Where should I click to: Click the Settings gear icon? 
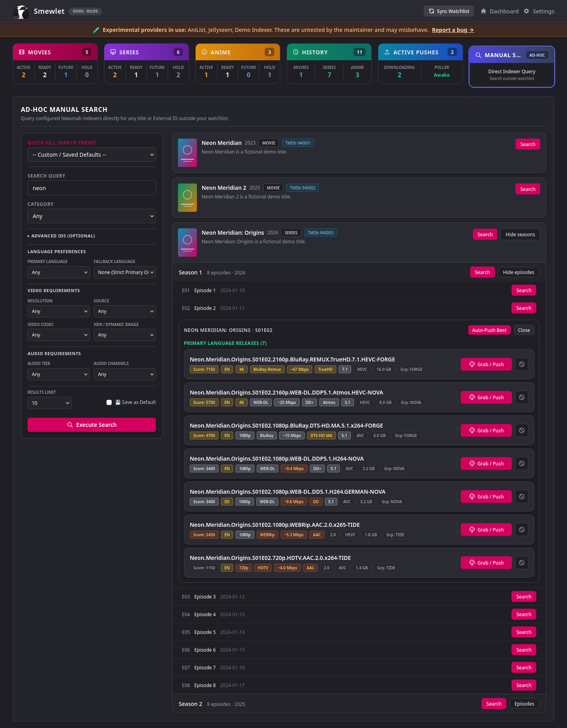[526, 11]
